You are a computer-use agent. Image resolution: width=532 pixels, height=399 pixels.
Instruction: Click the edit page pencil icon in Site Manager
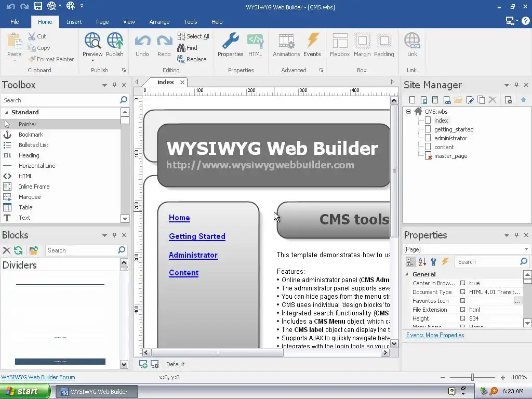(470, 100)
